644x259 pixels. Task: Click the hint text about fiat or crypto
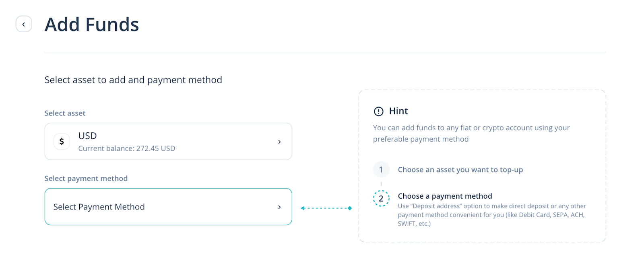click(471, 133)
